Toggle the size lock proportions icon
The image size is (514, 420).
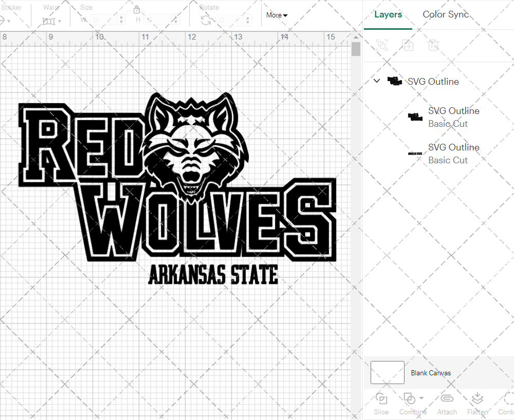(x=137, y=10)
